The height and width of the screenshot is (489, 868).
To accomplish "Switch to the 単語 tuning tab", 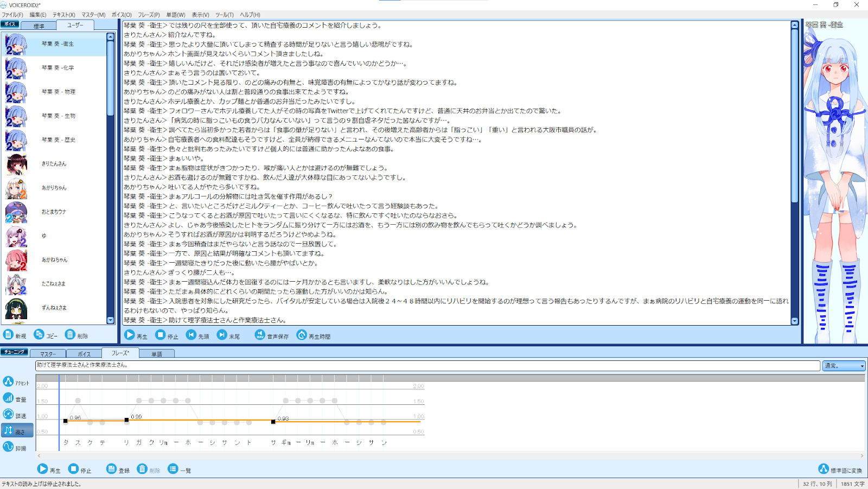I will [x=157, y=353].
